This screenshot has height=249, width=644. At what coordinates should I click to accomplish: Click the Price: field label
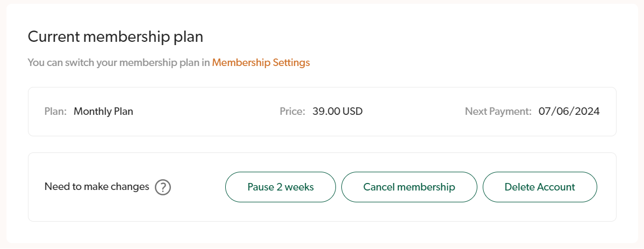click(292, 112)
